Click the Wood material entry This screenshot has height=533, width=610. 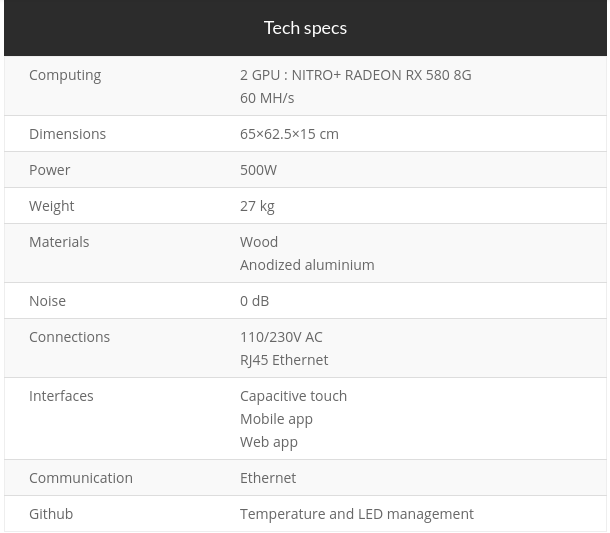pos(259,242)
